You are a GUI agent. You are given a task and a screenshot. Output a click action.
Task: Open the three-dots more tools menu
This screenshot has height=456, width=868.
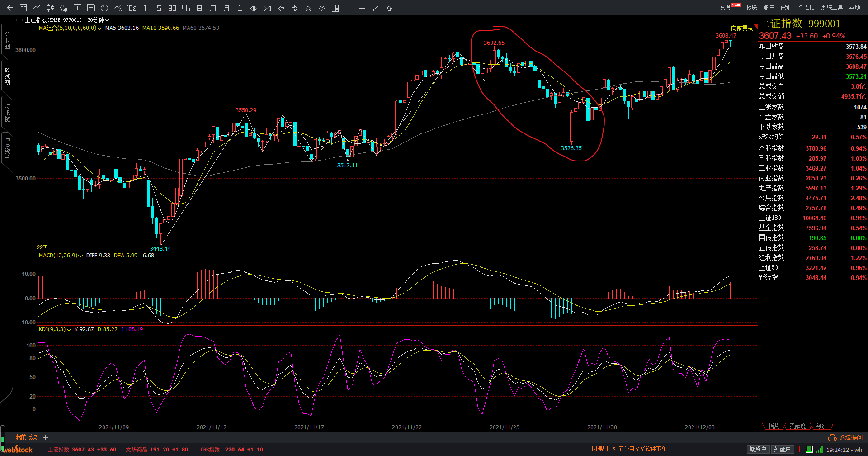[403, 8]
